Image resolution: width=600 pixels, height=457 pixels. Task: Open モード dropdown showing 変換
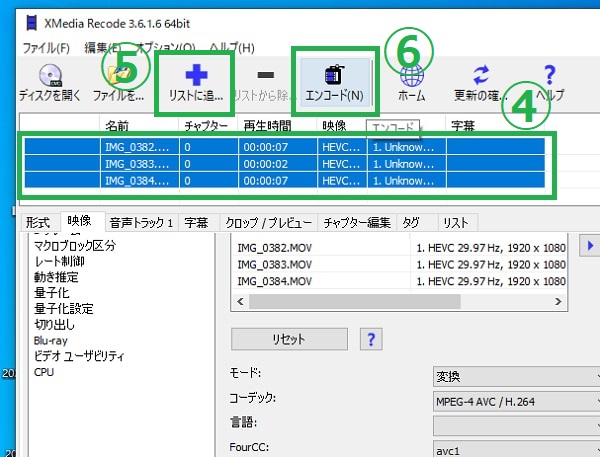516,377
